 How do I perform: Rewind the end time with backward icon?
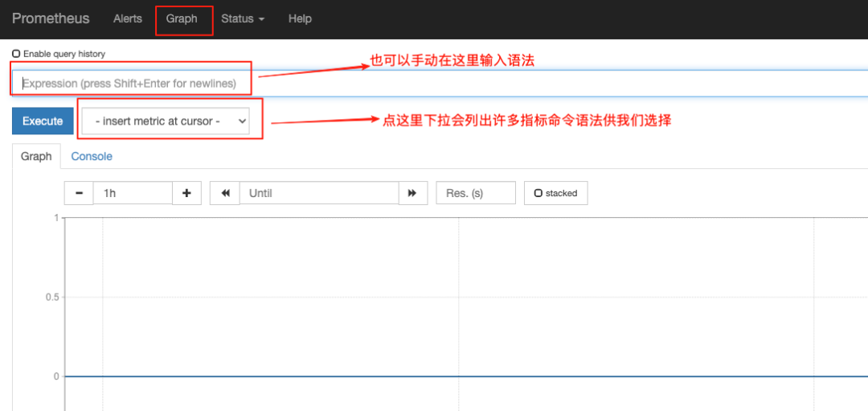coord(225,193)
